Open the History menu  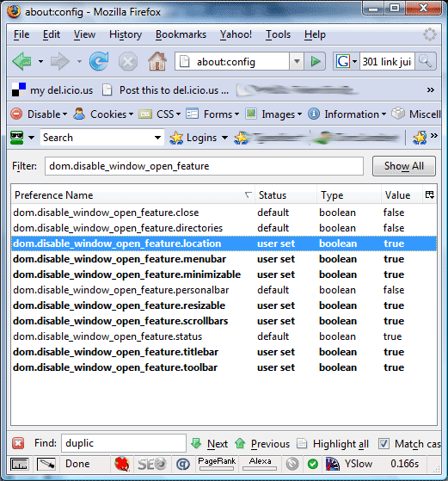tap(126, 34)
